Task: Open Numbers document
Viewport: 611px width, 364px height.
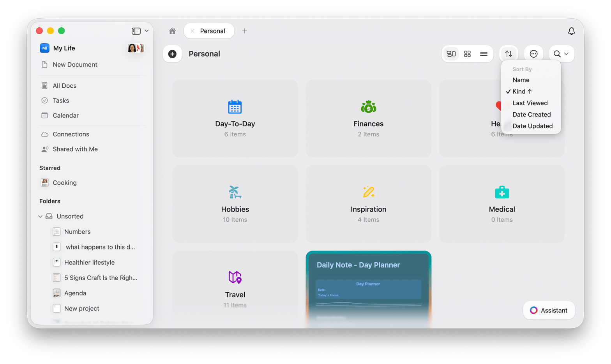Action: 77,231
